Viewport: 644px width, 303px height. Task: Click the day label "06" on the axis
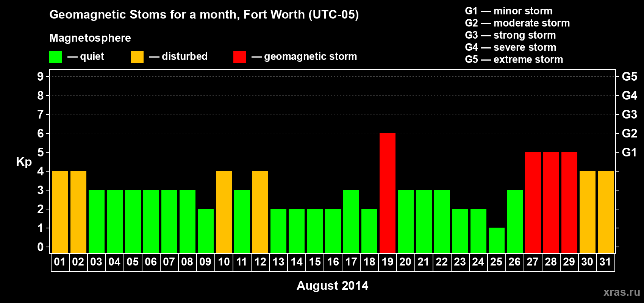[x=151, y=262]
